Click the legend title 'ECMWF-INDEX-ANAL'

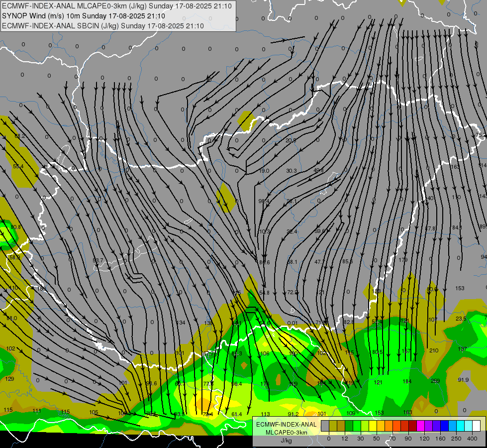coord(286,425)
